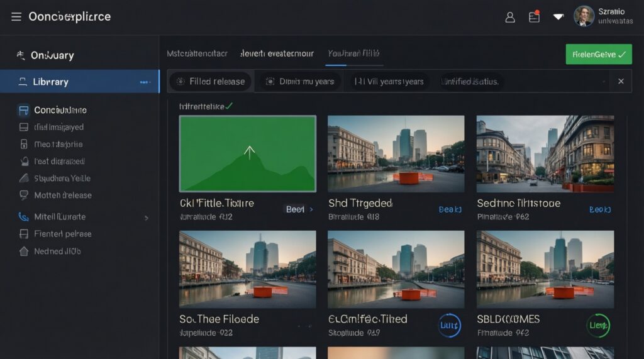Click the 'Dıoıdı mu years' chip icon
Image resolution: width=644 pixels, height=359 pixels.
[270, 81]
